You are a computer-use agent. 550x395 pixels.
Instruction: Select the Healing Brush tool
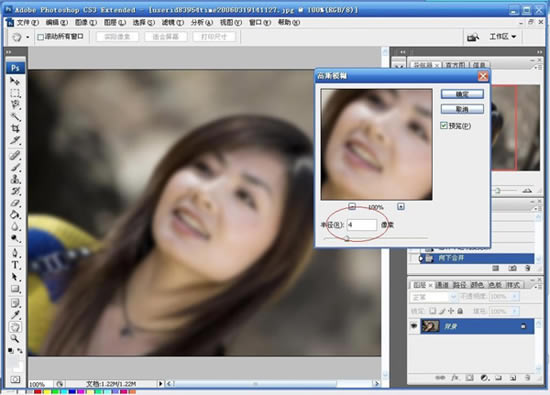pos(15,155)
